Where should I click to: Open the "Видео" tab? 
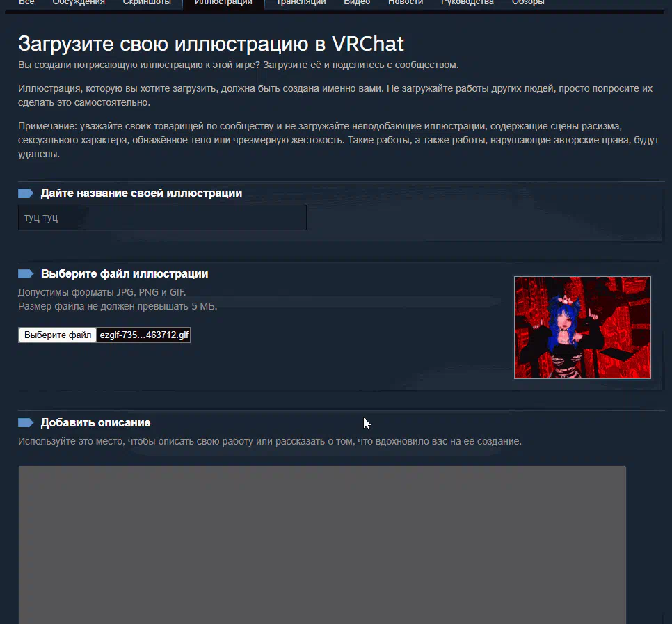click(357, 3)
